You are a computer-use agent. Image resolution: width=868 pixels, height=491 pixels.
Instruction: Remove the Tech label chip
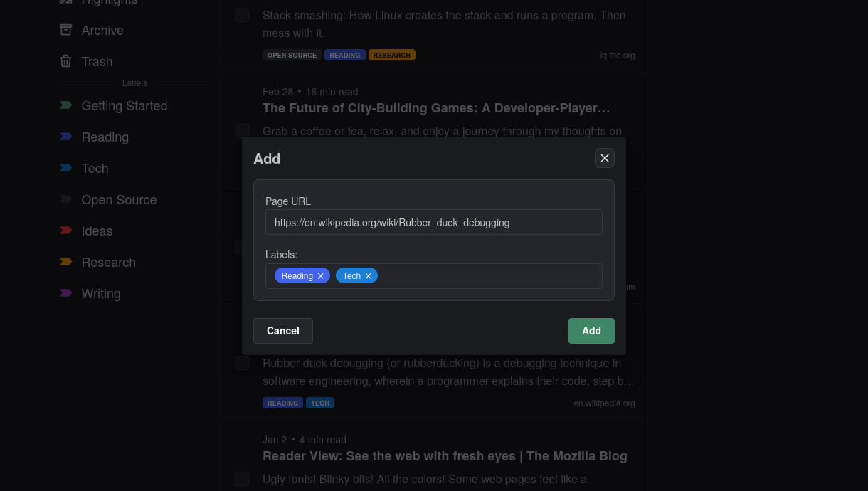pyautogui.click(x=369, y=276)
